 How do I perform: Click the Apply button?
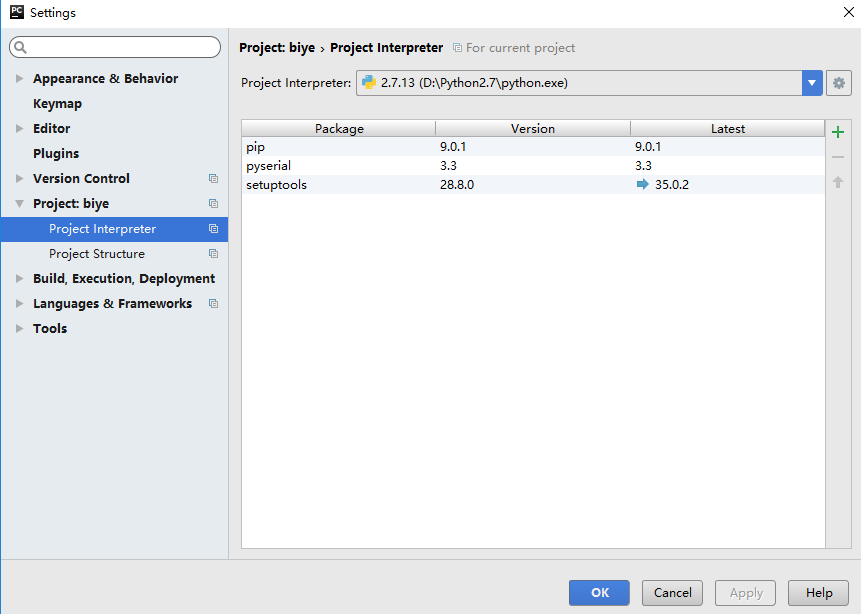pos(746,593)
